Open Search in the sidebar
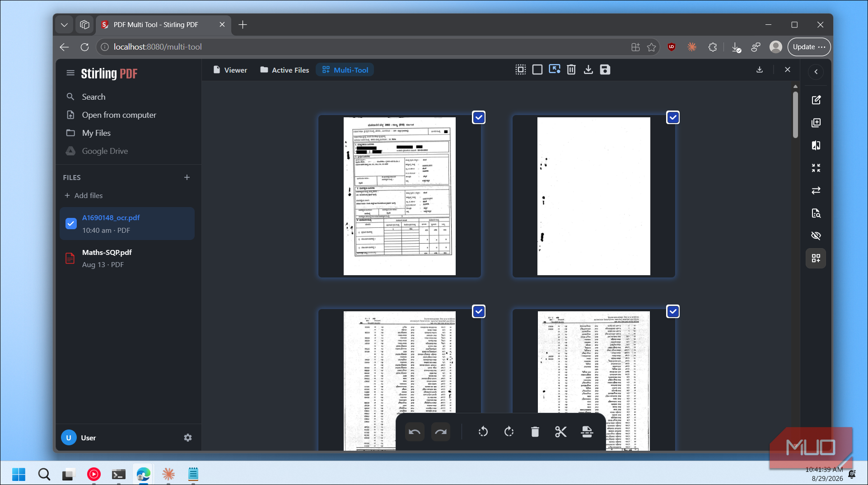This screenshot has height=485, width=868. point(93,97)
